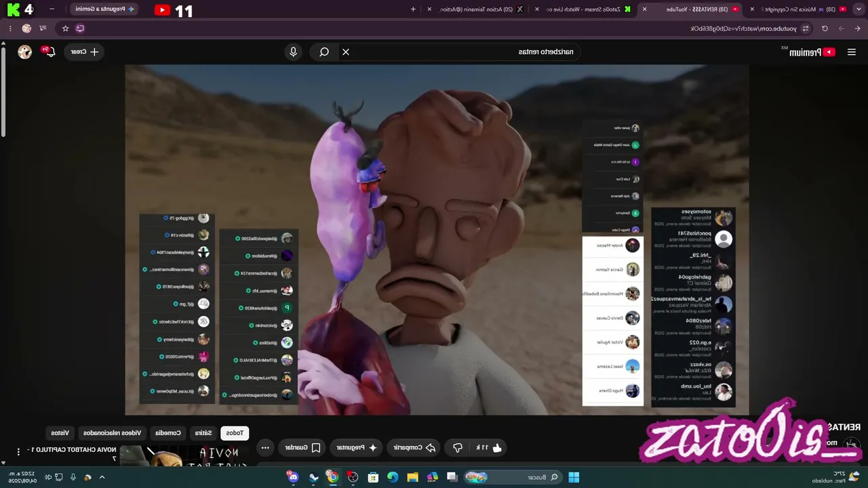Open the system tray volume icon

click(48, 477)
